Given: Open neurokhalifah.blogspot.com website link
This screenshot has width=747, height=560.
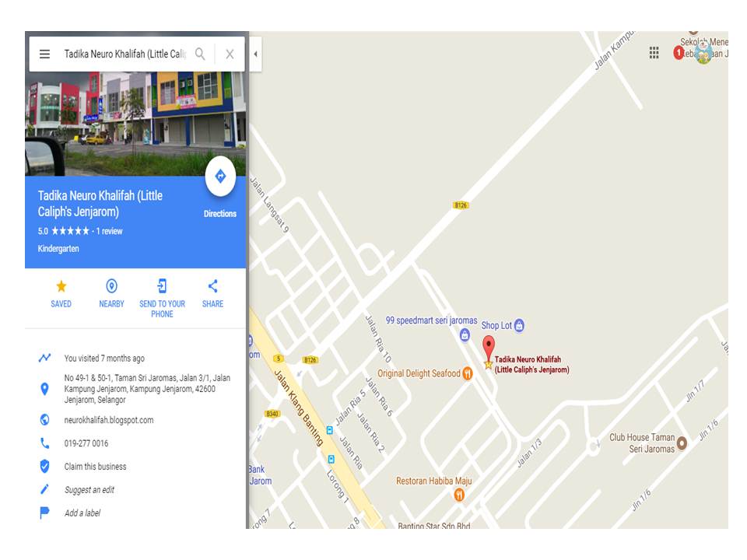Looking at the screenshot, I should 109,420.
